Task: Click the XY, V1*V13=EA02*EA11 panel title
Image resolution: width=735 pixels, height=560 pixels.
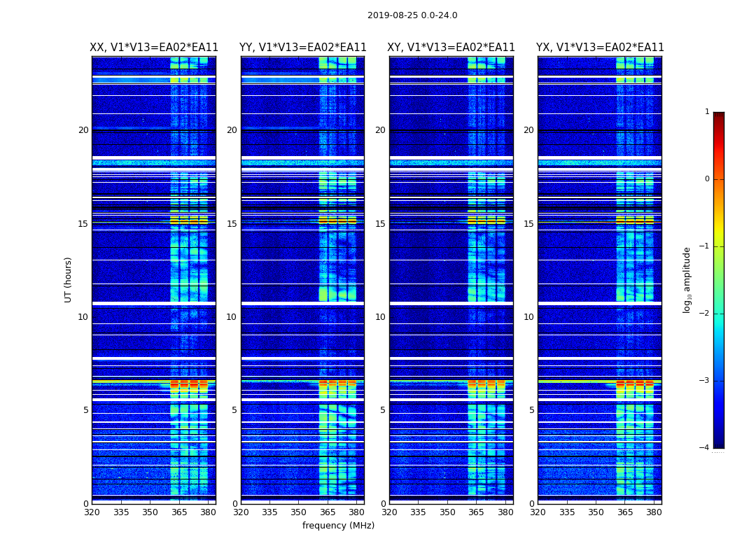Action: click(x=451, y=48)
